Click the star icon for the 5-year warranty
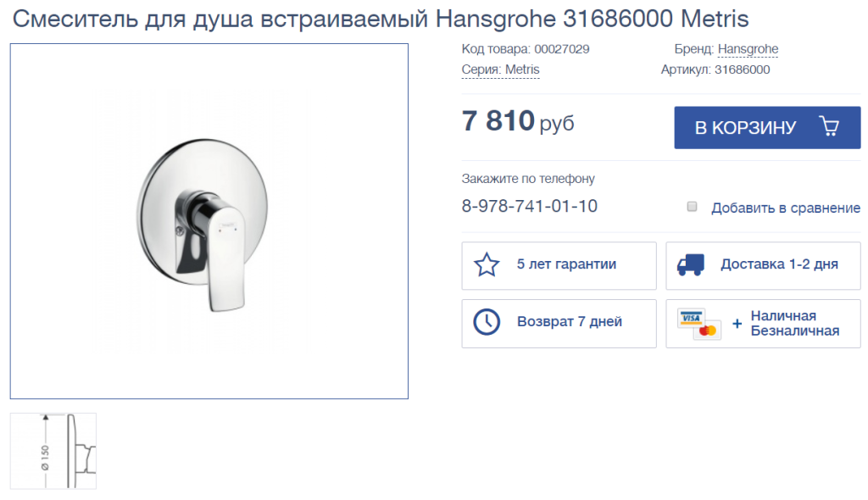 pos(487,264)
